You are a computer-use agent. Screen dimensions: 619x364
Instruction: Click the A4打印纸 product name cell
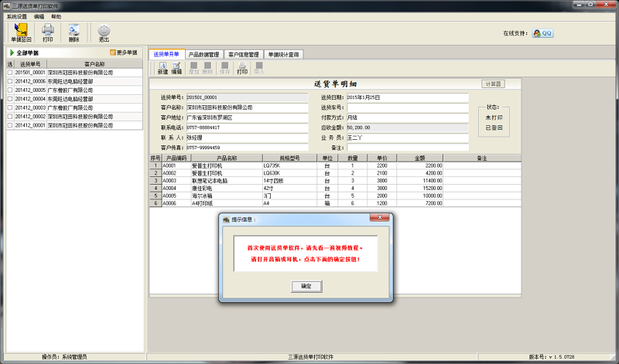[x=227, y=203]
